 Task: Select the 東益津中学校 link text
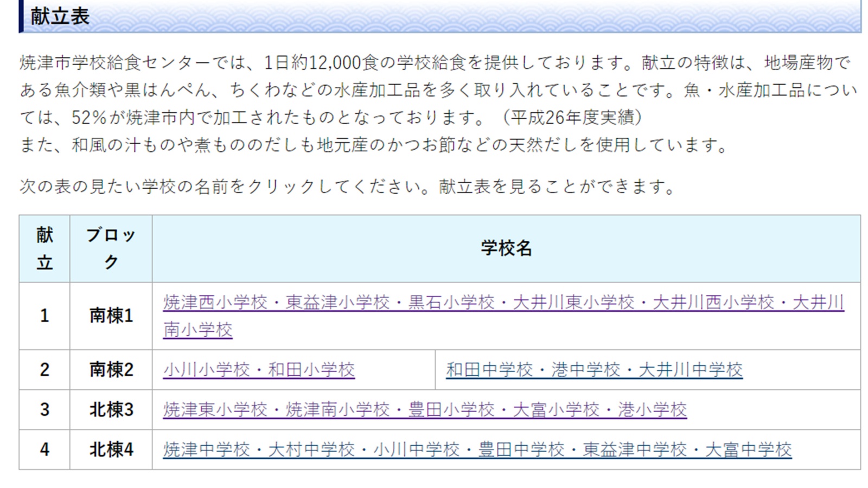634,450
